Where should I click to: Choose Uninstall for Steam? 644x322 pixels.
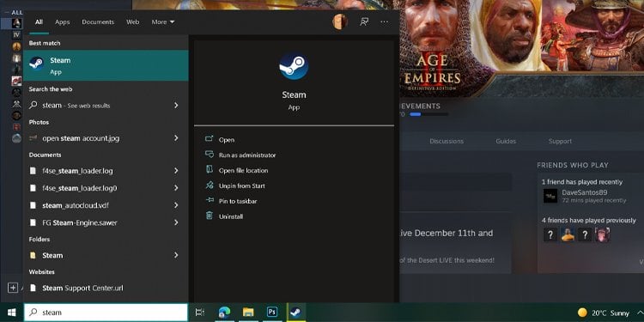point(231,216)
